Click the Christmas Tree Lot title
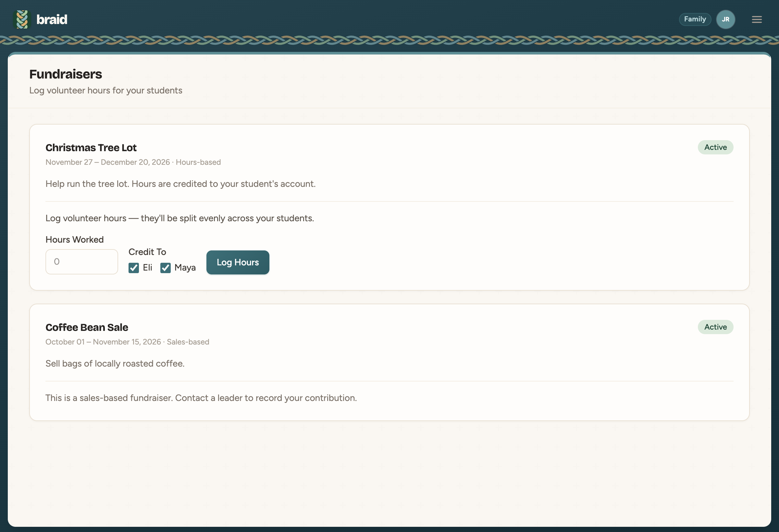Screen dimensions: 779x532 click(91, 147)
